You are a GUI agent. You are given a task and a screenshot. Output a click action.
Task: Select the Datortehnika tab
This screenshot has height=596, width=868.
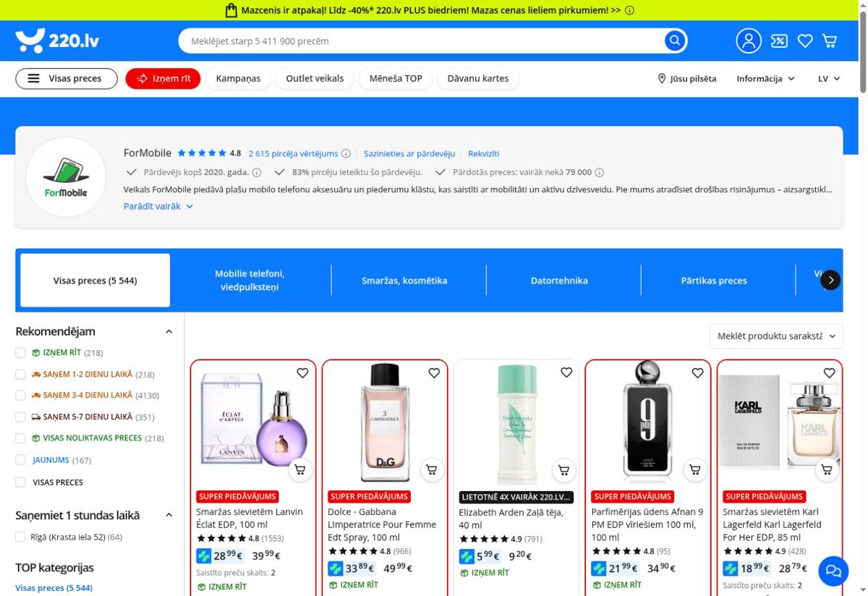tap(559, 281)
